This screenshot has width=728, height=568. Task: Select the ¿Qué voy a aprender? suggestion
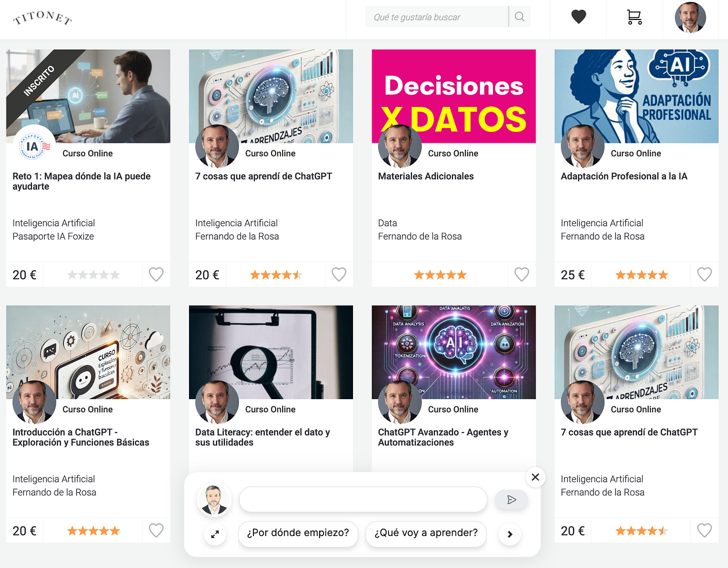pos(426,533)
